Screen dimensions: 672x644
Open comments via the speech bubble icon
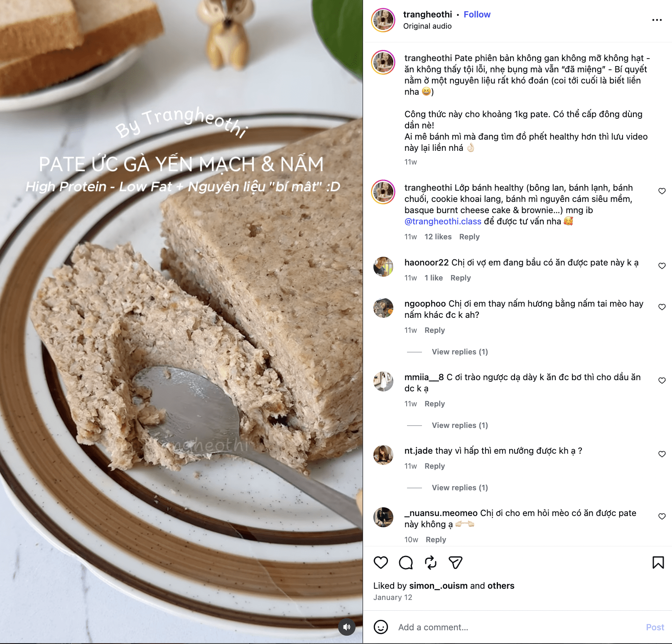pyautogui.click(x=406, y=563)
